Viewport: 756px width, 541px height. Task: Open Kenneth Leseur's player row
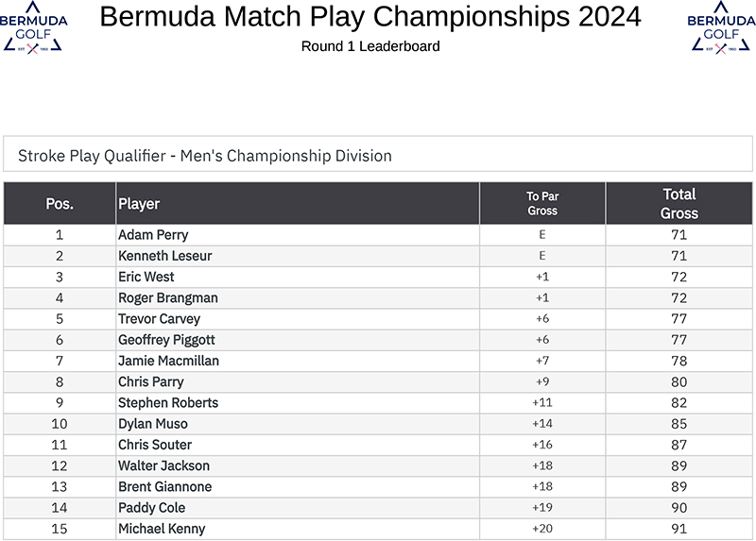164,256
